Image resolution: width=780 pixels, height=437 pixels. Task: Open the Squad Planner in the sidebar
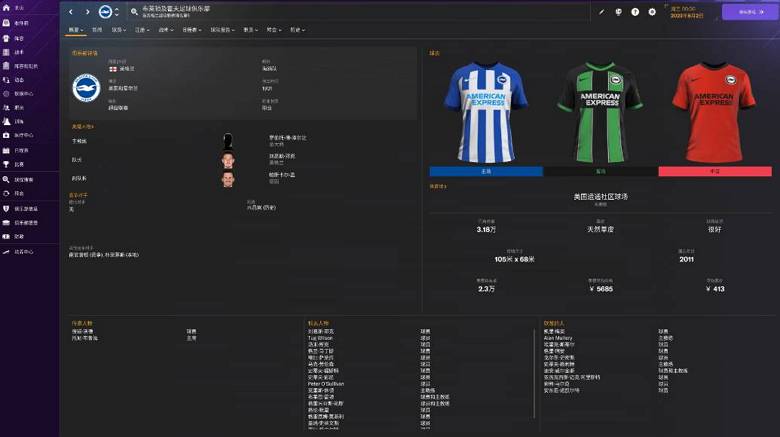[20, 66]
